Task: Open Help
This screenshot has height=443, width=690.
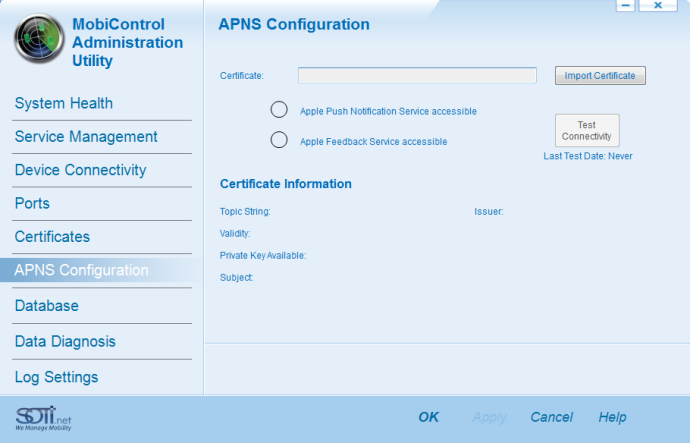Action: 612,417
